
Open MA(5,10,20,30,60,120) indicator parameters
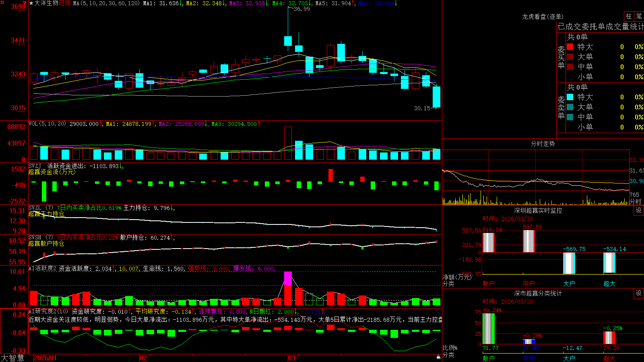[x=106, y=3]
